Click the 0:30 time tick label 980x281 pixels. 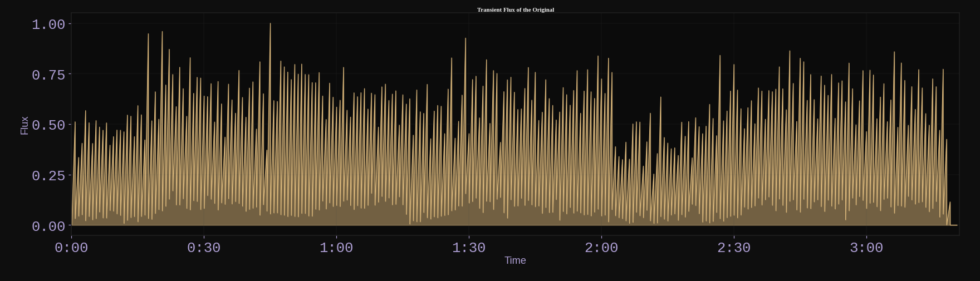coord(204,248)
